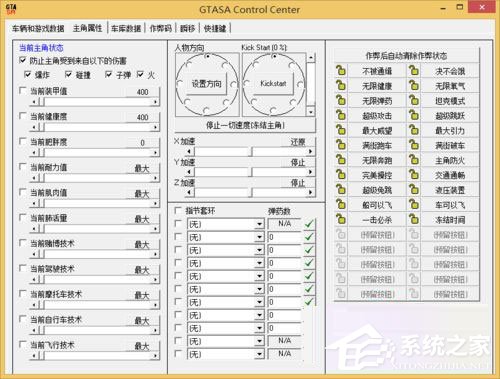Image resolution: width=500 pixels, height=379 pixels.
Task: Toggle the lock icon next to 完美操控
Action: [x=341, y=175]
